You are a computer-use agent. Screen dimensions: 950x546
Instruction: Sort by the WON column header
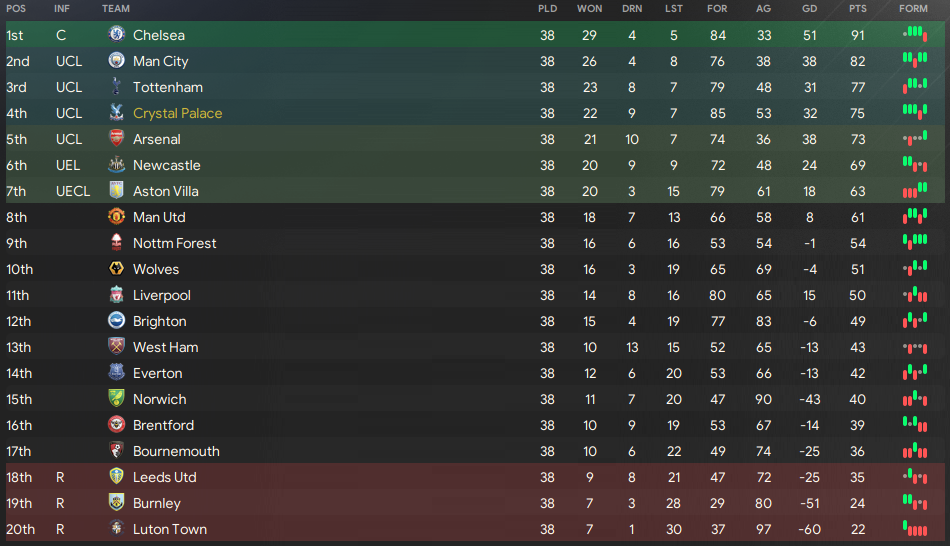[x=590, y=8]
